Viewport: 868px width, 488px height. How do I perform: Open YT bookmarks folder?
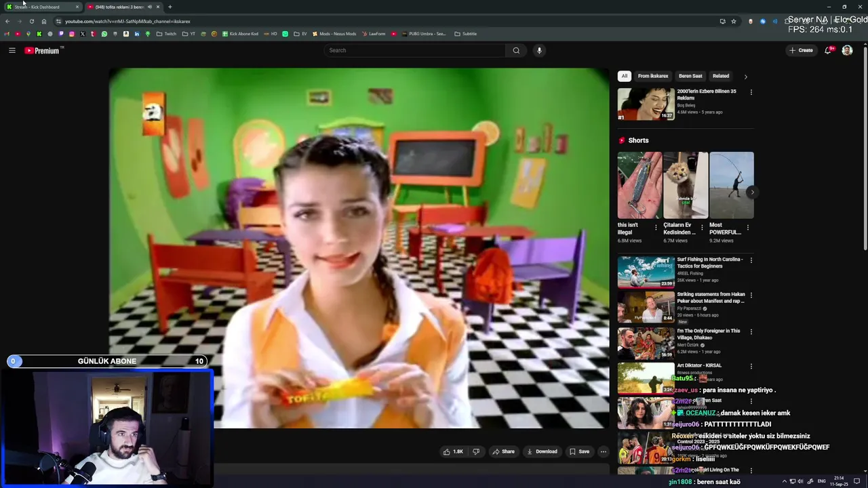[189, 34]
